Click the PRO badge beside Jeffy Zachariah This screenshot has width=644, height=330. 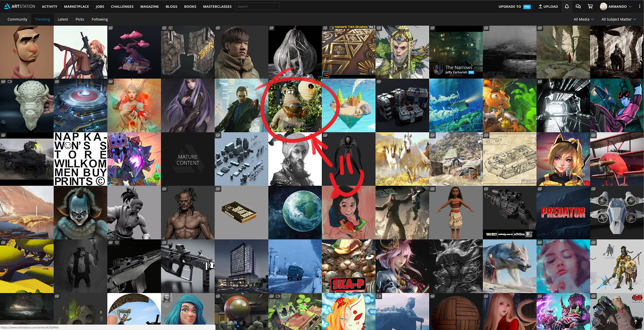click(471, 72)
